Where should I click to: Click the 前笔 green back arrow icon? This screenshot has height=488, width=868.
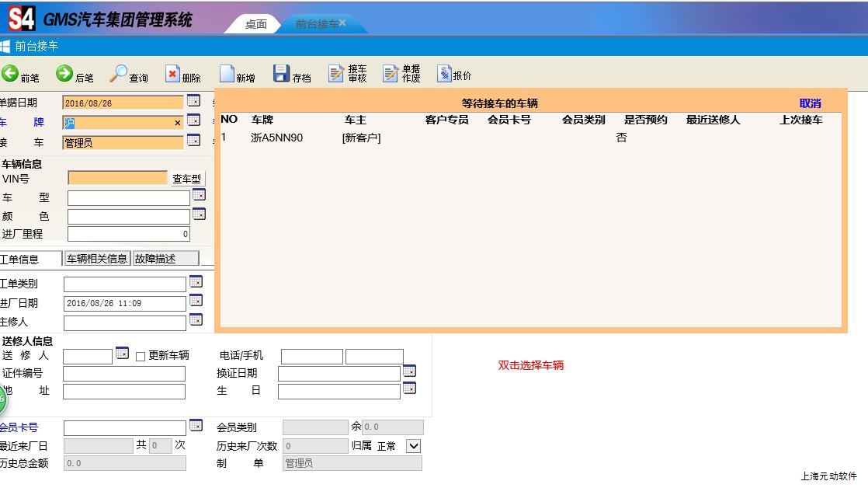(x=10, y=74)
